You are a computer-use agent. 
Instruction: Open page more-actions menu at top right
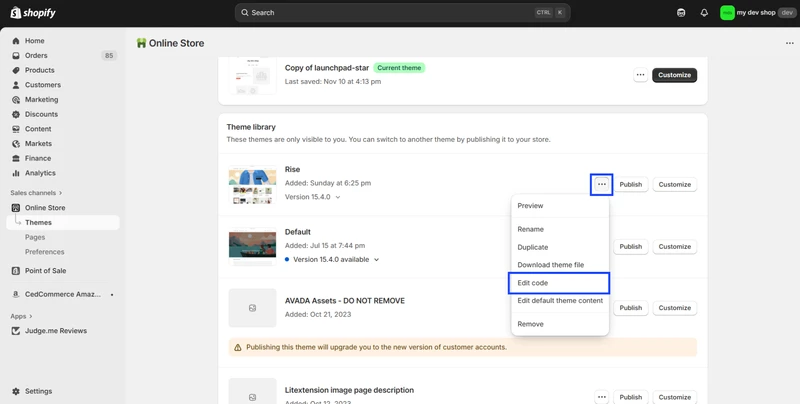pyautogui.click(x=790, y=43)
